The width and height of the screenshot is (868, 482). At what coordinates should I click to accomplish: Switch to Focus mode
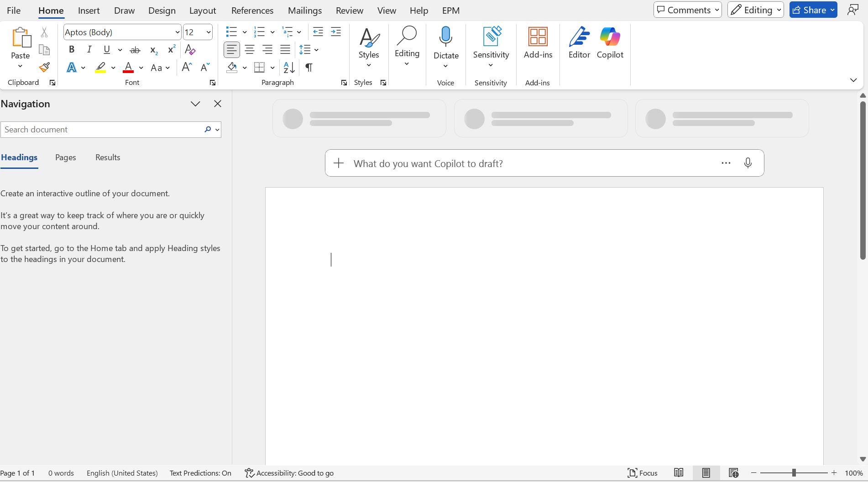(643, 473)
